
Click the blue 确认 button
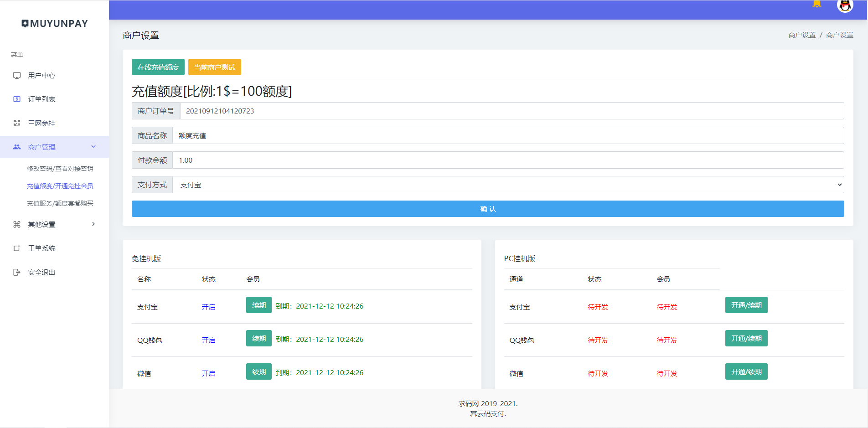(488, 209)
